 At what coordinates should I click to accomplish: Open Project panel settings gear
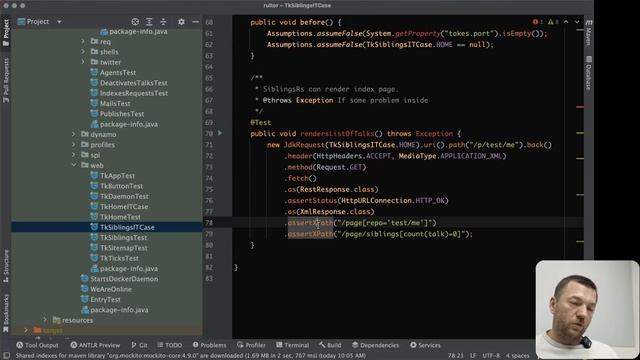(181, 22)
